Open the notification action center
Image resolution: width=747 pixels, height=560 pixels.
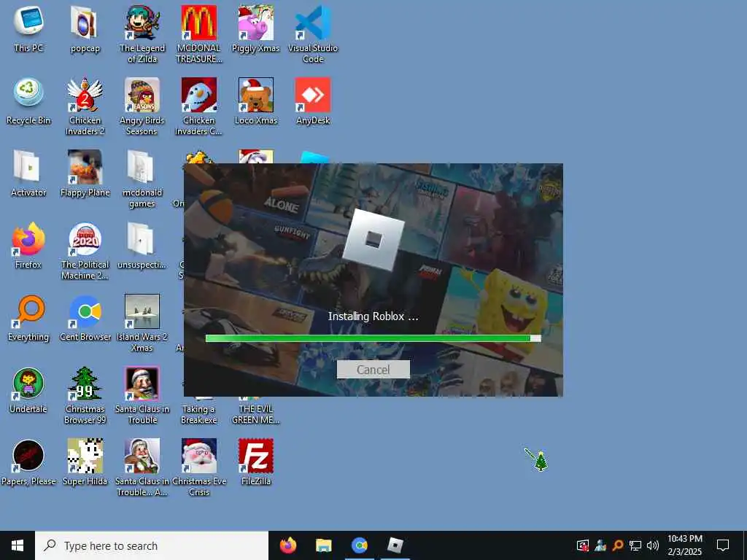pos(723,545)
